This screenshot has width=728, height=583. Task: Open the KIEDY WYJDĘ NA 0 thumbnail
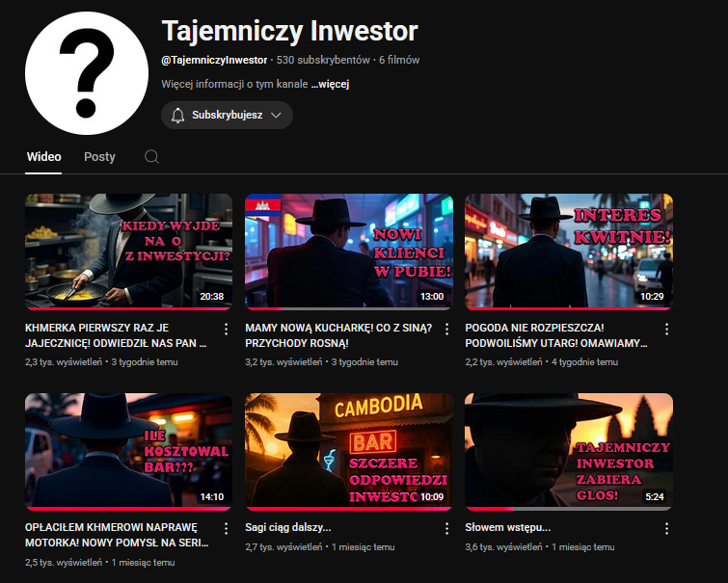coord(128,252)
